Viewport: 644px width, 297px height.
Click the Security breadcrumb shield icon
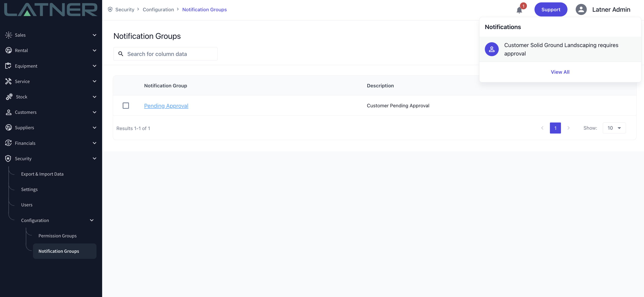pyautogui.click(x=110, y=10)
